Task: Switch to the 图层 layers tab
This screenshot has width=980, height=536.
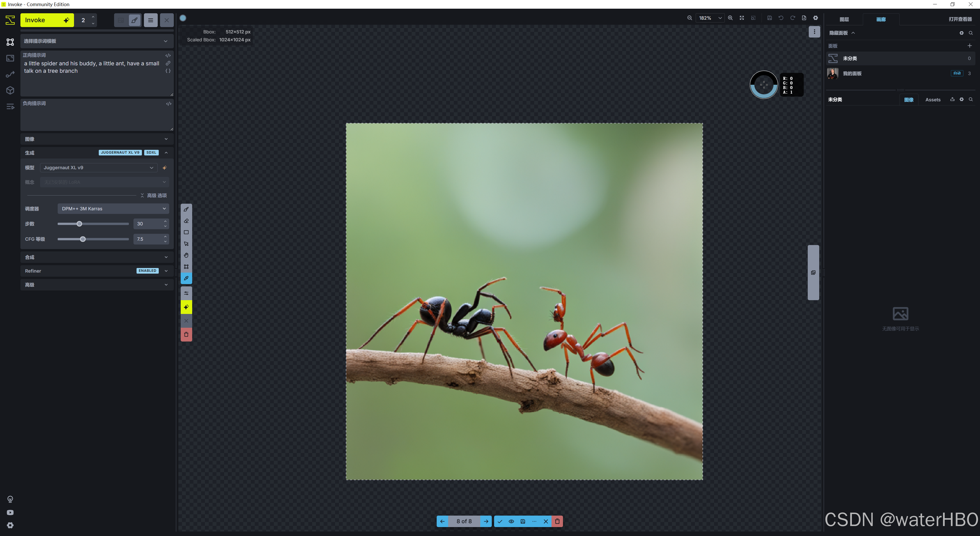Action: pyautogui.click(x=844, y=19)
